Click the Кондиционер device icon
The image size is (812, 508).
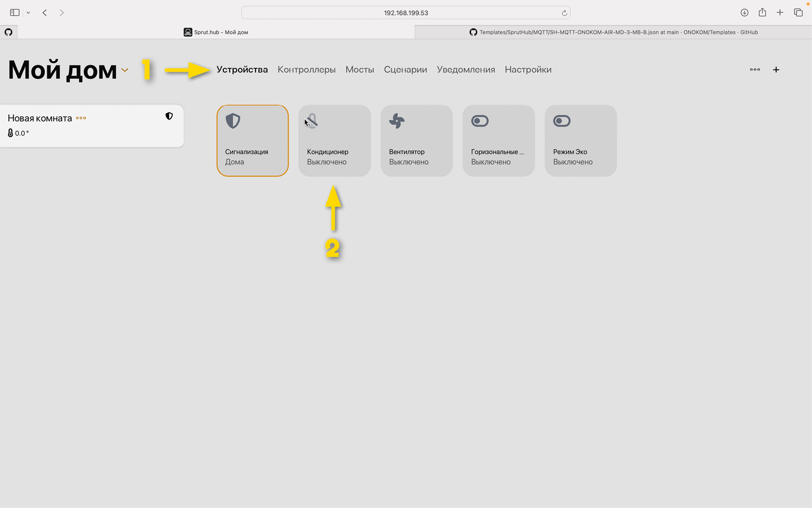click(x=312, y=121)
